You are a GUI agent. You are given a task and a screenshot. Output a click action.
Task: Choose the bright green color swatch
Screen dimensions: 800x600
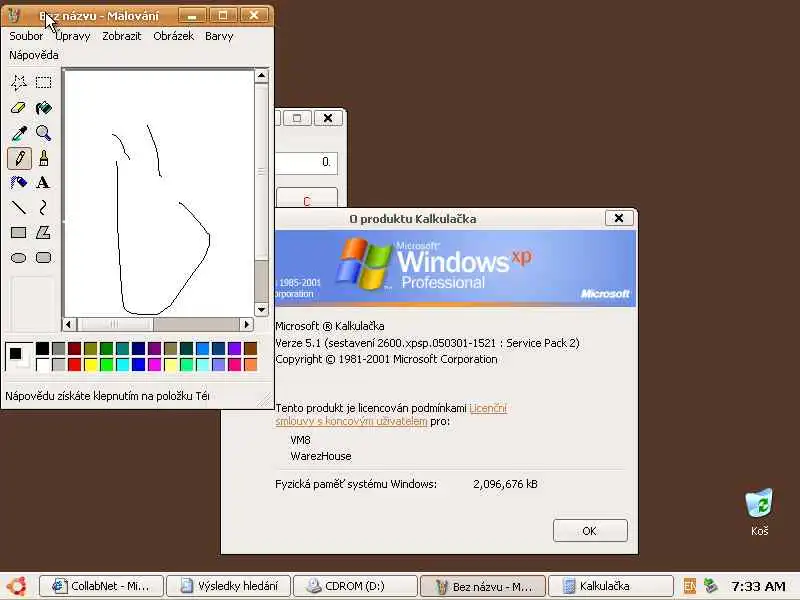pos(106,365)
